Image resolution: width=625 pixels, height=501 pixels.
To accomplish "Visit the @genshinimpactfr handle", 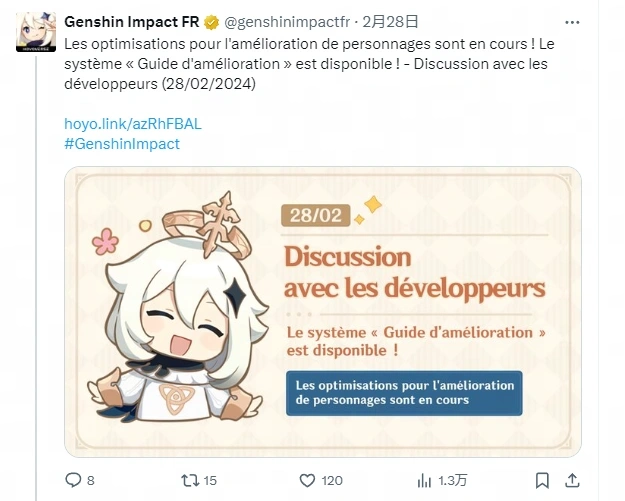I will tap(287, 22).
